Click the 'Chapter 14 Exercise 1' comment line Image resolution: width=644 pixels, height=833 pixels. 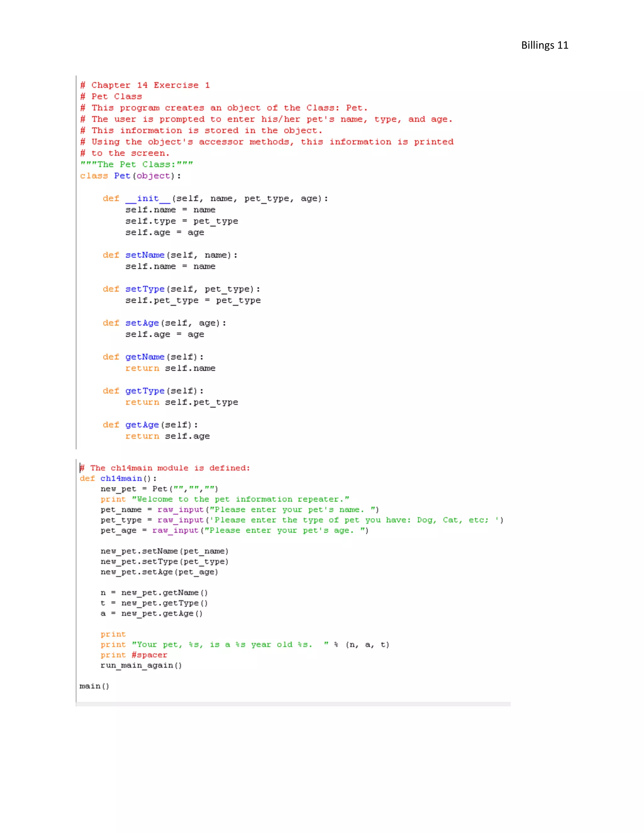(x=145, y=85)
